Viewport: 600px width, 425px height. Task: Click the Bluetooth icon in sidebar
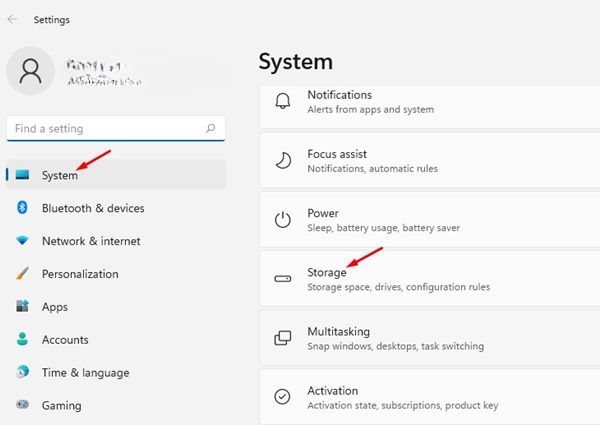click(22, 208)
